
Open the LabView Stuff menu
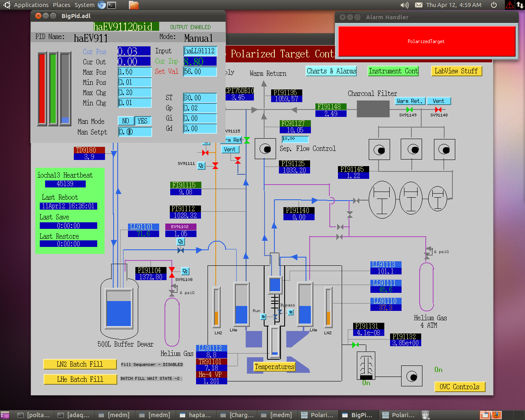[x=456, y=71]
